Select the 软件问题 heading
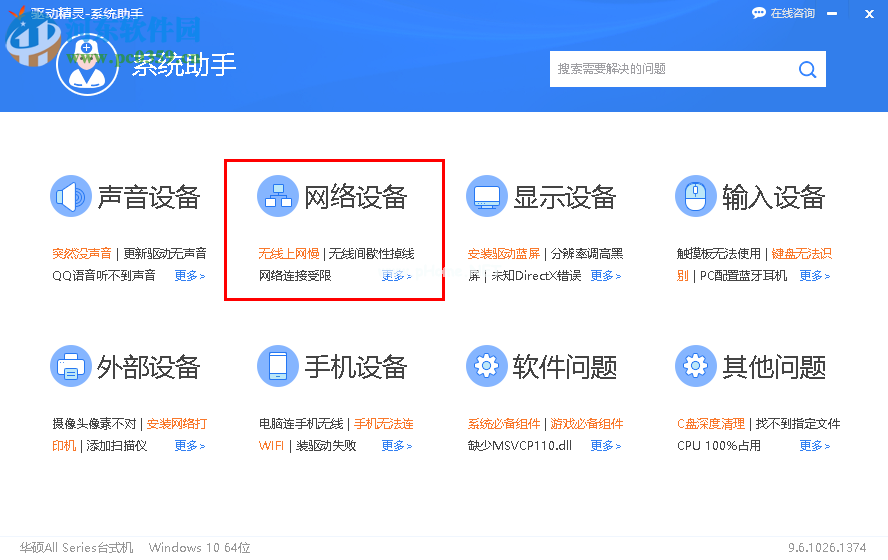Image resolution: width=888 pixels, height=560 pixels. (x=564, y=367)
